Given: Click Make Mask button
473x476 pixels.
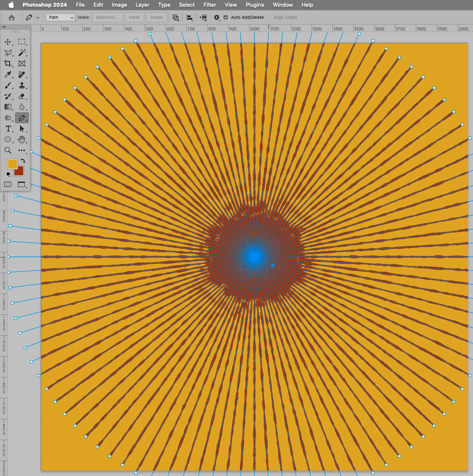Looking at the screenshot, I should coord(134,17).
